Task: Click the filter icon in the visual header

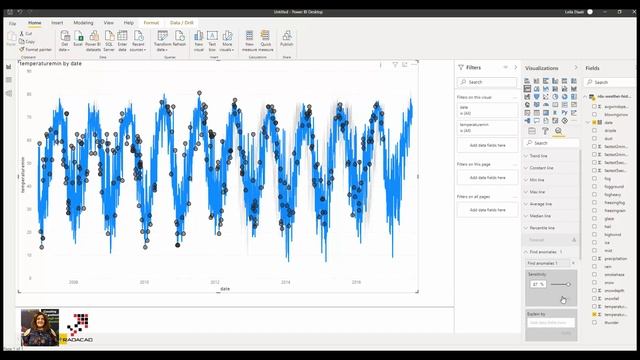Action: pyautogui.click(x=395, y=65)
